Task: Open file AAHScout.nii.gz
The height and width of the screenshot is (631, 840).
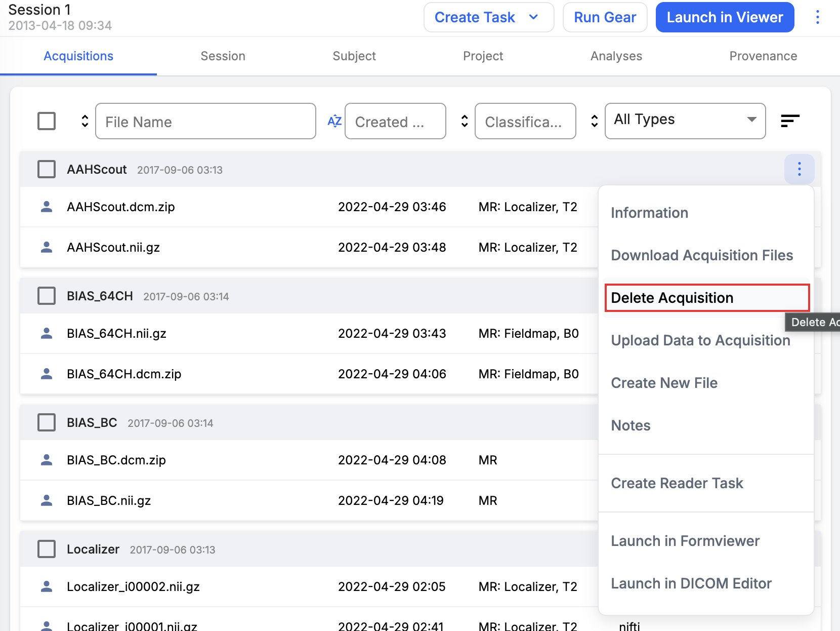Action: coord(113,247)
